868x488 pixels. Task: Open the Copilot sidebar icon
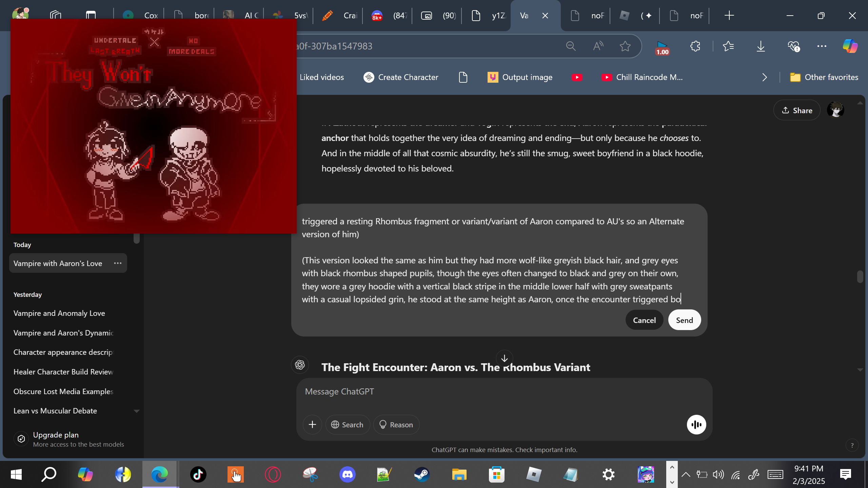(850, 46)
